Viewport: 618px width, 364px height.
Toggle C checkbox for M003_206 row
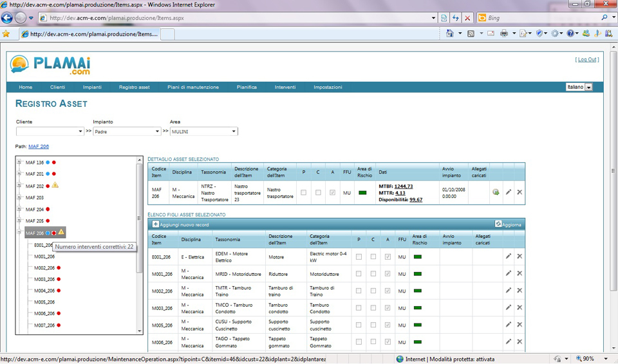[x=373, y=308]
